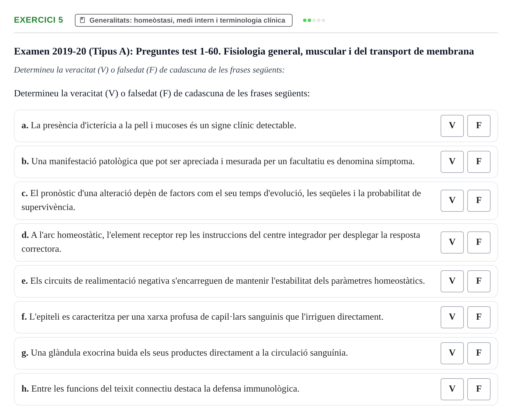The image size is (512, 420).
Task: Click statement e text about circuits de realimentació
Action: click(x=223, y=281)
